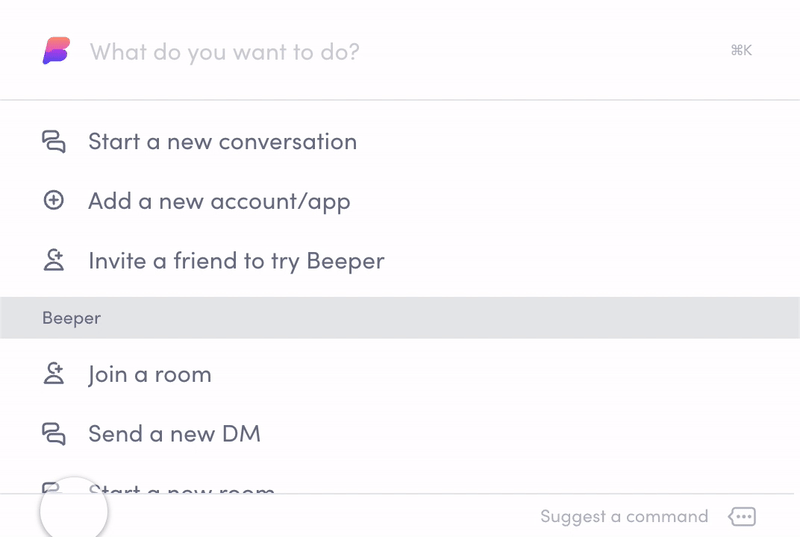
Task: Click the ⌘K shortcut hint
Action: [741, 51]
